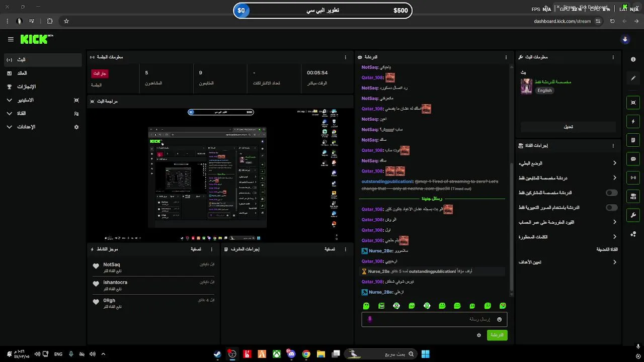Expand the slow mode setting row
The height and width of the screenshot is (362, 644).
coord(568,163)
